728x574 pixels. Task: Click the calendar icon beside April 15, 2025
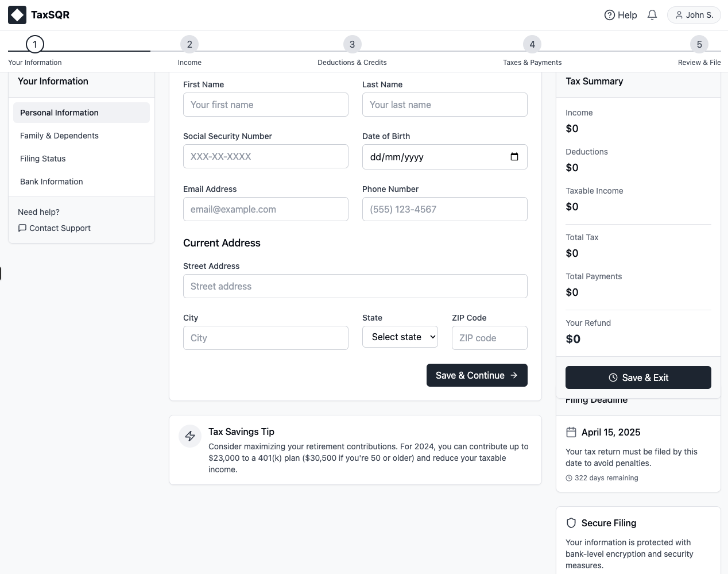point(571,432)
